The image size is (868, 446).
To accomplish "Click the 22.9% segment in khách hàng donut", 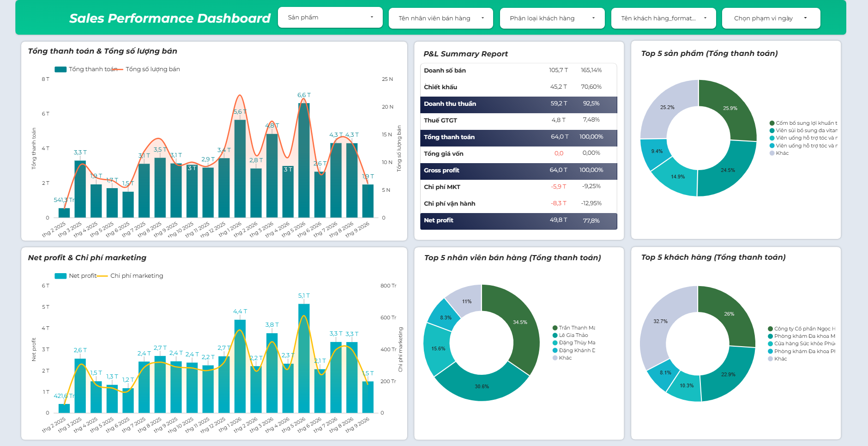I will (x=728, y=374).
